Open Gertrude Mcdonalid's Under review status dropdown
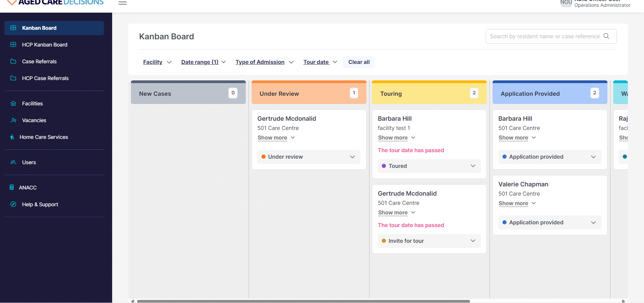The width and height of the screenshot is (644, 303). pyautogui.click(x=309, y=157)
